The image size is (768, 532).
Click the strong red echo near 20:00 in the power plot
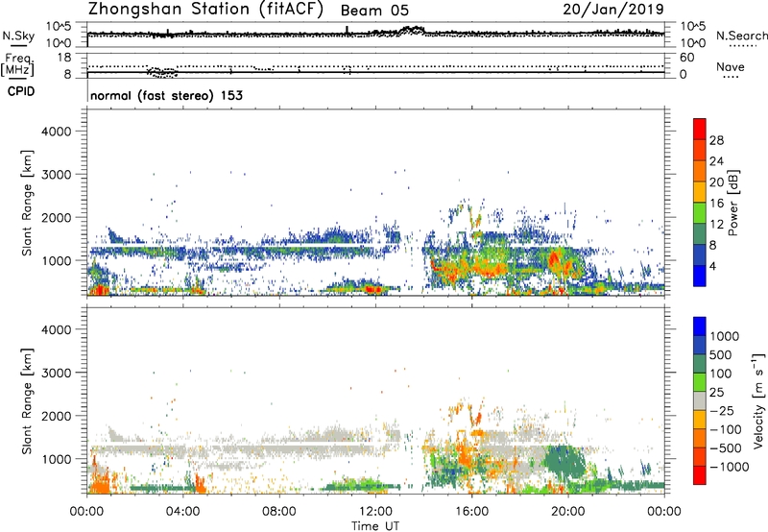(x=555, y=258)
